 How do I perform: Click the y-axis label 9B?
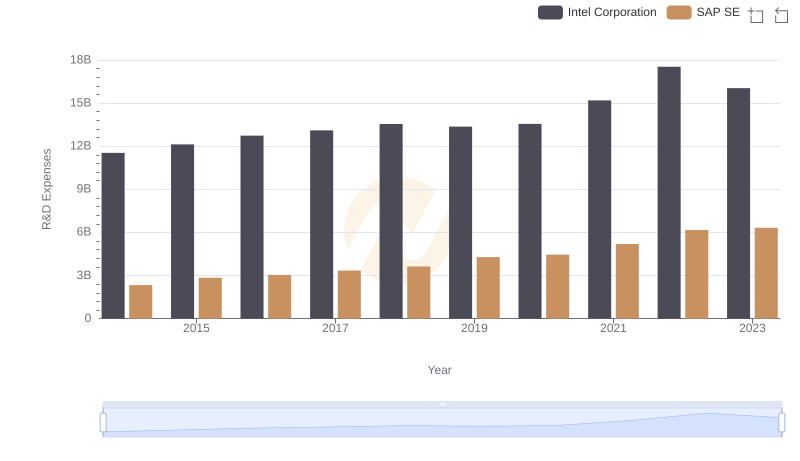click(84, 189)
